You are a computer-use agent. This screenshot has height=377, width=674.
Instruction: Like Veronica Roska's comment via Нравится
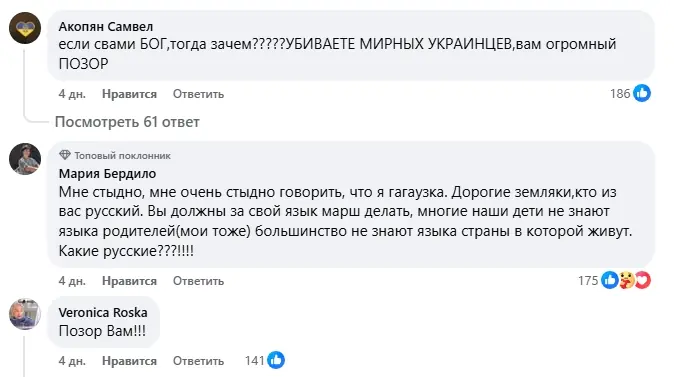[x=129, y=361]
